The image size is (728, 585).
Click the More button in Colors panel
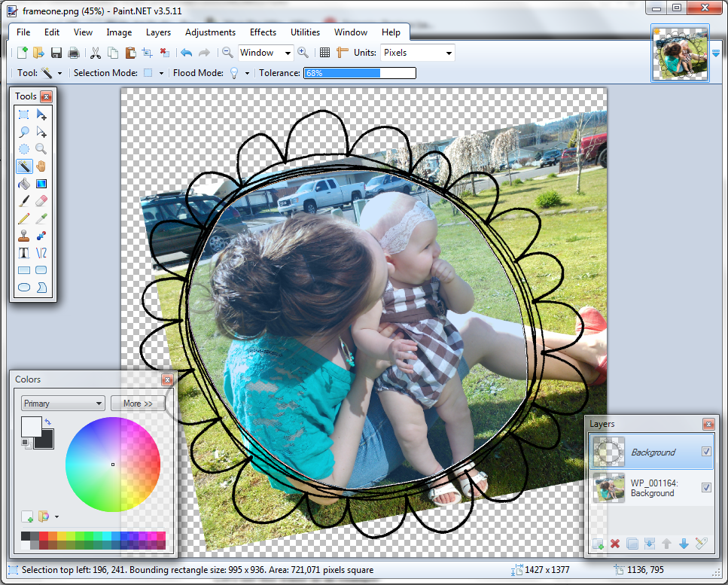coord(138,403)
